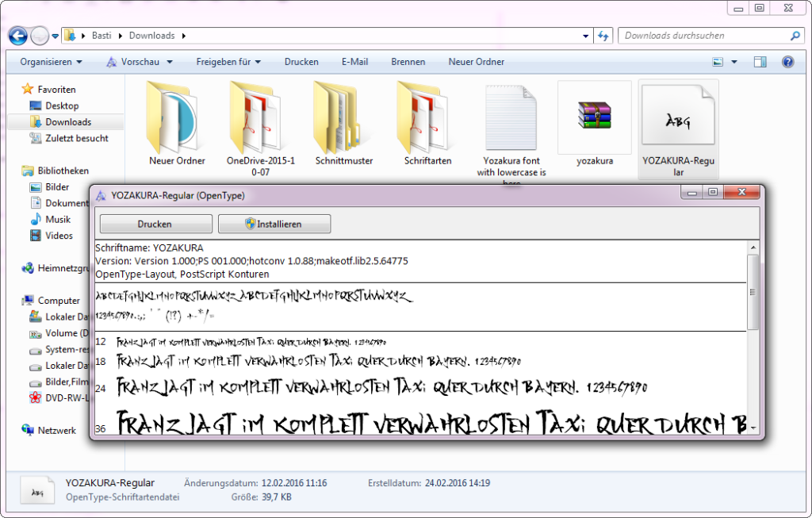Screen dimensions: 812x518
Task: Open the Schnittmuster folder
Action: click(x=343, y=117)
